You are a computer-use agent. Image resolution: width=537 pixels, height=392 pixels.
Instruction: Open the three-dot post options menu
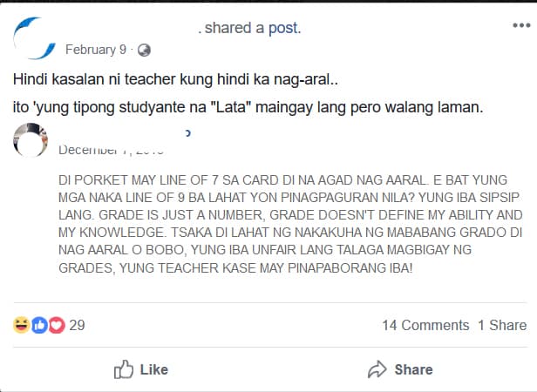(521, 25)
